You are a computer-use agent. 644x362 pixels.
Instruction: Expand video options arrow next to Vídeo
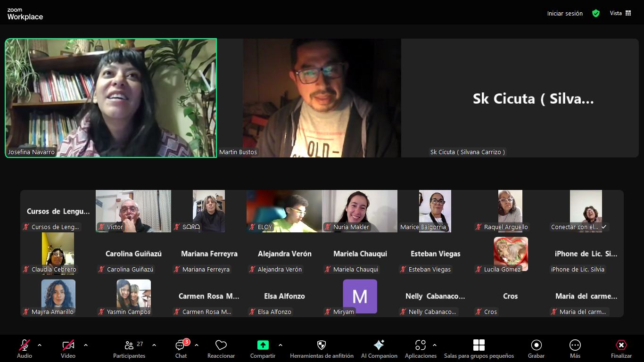pyautogui.click(x=86, y=345)
